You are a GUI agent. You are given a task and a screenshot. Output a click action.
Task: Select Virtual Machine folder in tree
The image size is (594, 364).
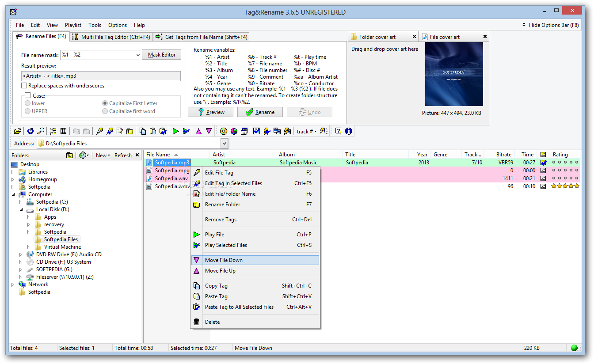pos(62,247)
